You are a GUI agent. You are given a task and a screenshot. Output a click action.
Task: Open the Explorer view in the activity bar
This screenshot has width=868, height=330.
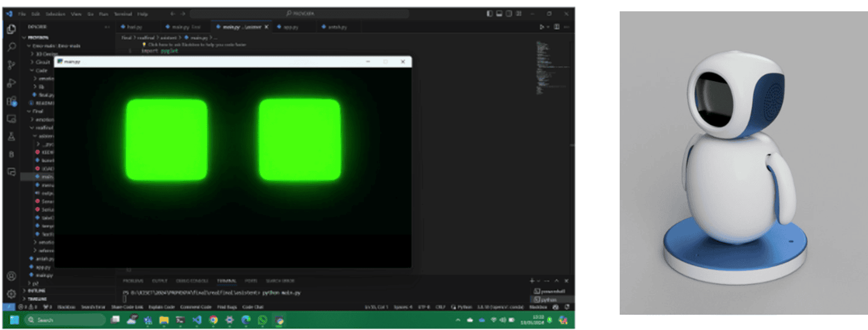[11, 29]
